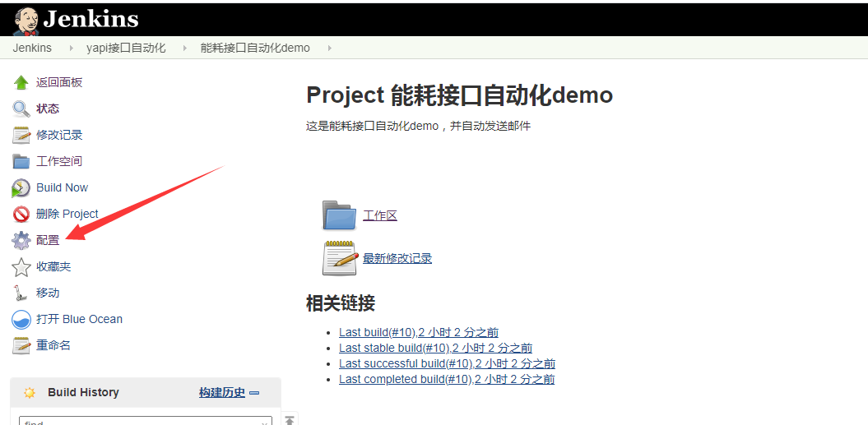Start a build with Build Now link
Viewport: 868px width, 425px height.
tap(62, 187)
